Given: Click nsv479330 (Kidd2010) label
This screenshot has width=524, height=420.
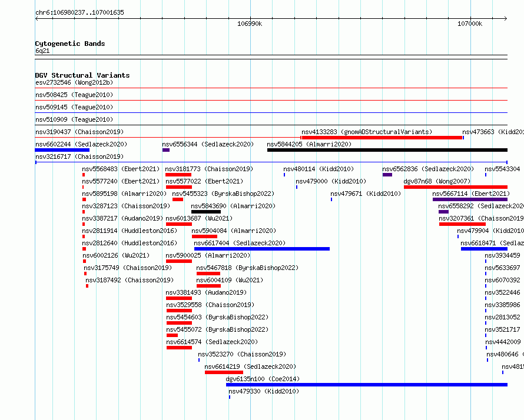Looking at the screenshot, I should click(264, 391).
